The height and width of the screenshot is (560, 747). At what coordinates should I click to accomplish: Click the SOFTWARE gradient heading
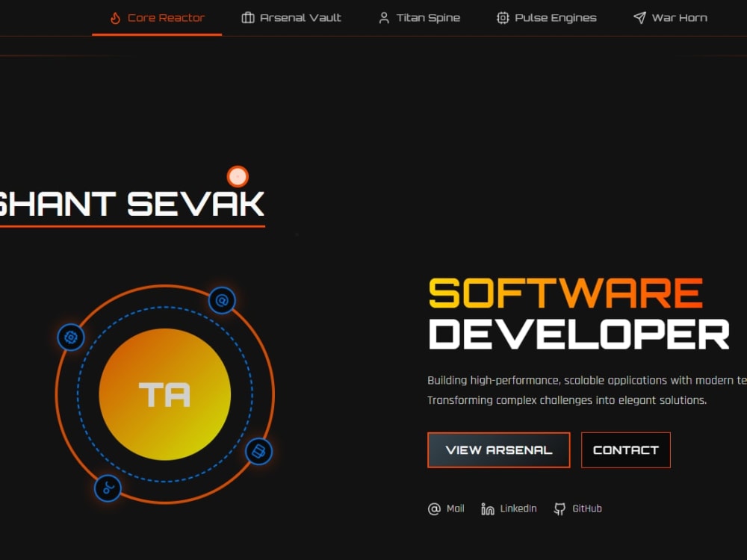pyautogui.click(x=566, y=293)
